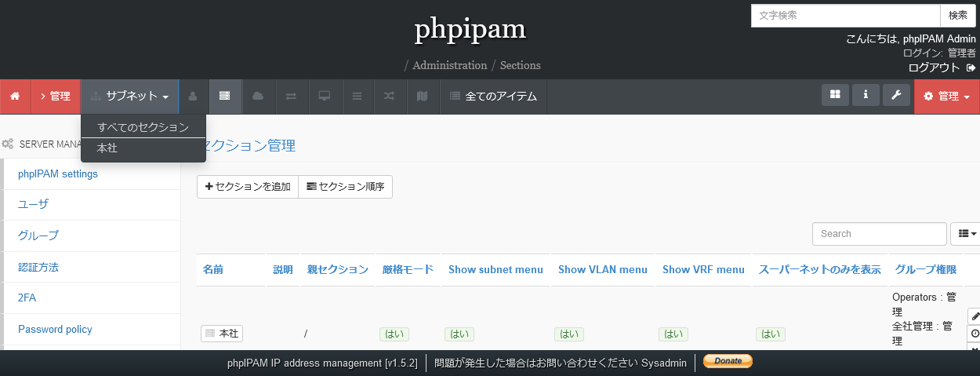Click the 検索 search button
The image size is (980, 376).
pos(958,16)
